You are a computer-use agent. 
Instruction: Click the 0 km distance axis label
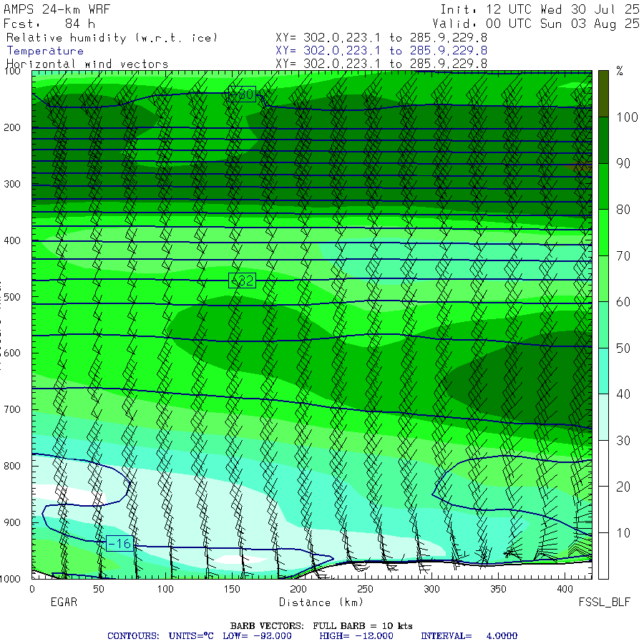tap(32, 590)
